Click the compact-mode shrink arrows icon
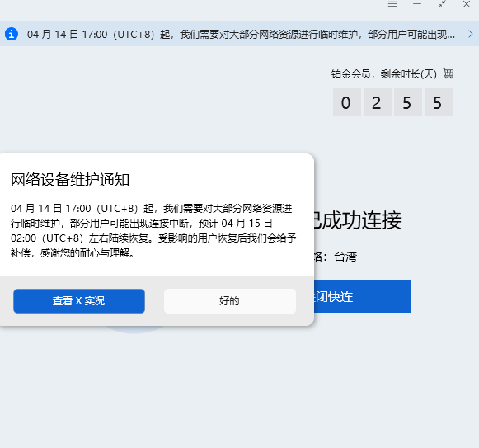Viewport: 479px width, 448px height. (442, 4)
